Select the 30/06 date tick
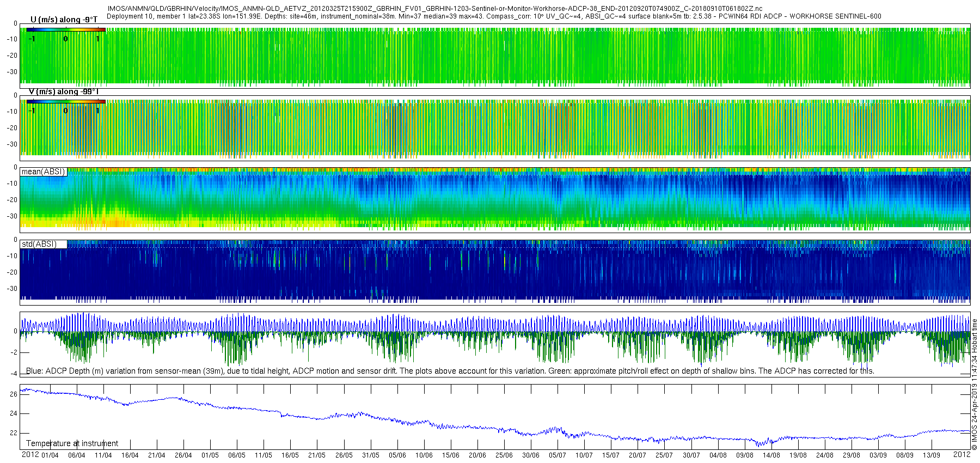 (x=531, y=455)
